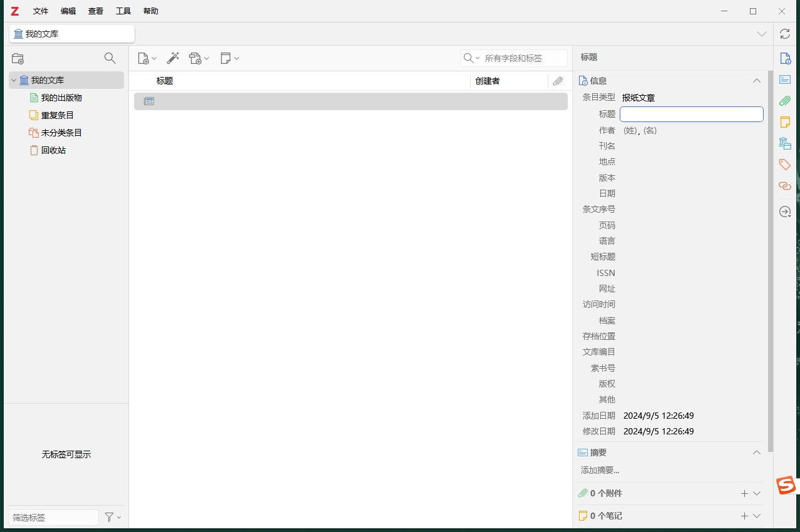Collapse the 我的文库 tree arrow
This screenshot has width=800, height=532.
(14, 80)
